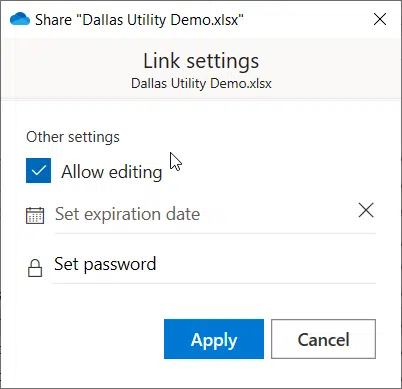Click the Dallas Utility Demo.xlsx subtitle under heading
Image resolution: width=402 pixels, height=389 pixels.
[201, 83]
